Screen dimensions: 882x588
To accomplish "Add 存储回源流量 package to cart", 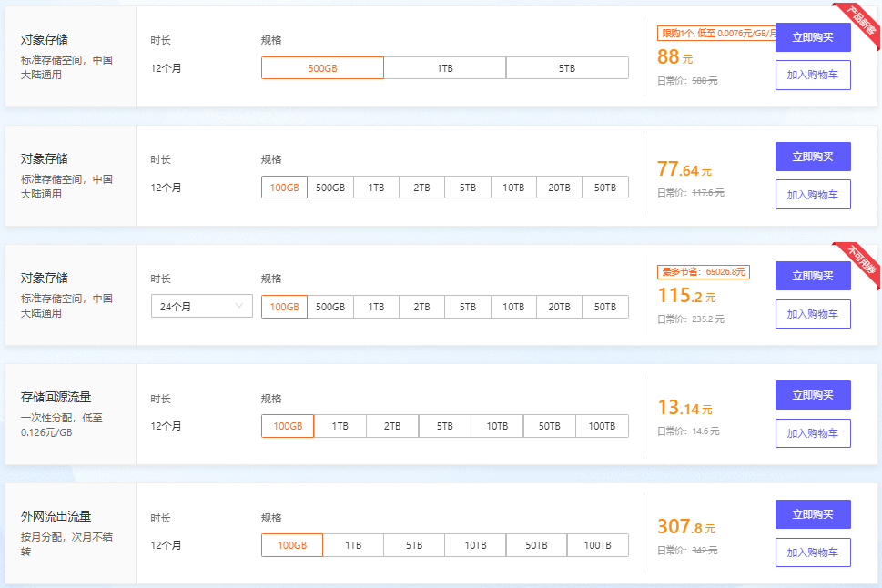I will 813,433.
